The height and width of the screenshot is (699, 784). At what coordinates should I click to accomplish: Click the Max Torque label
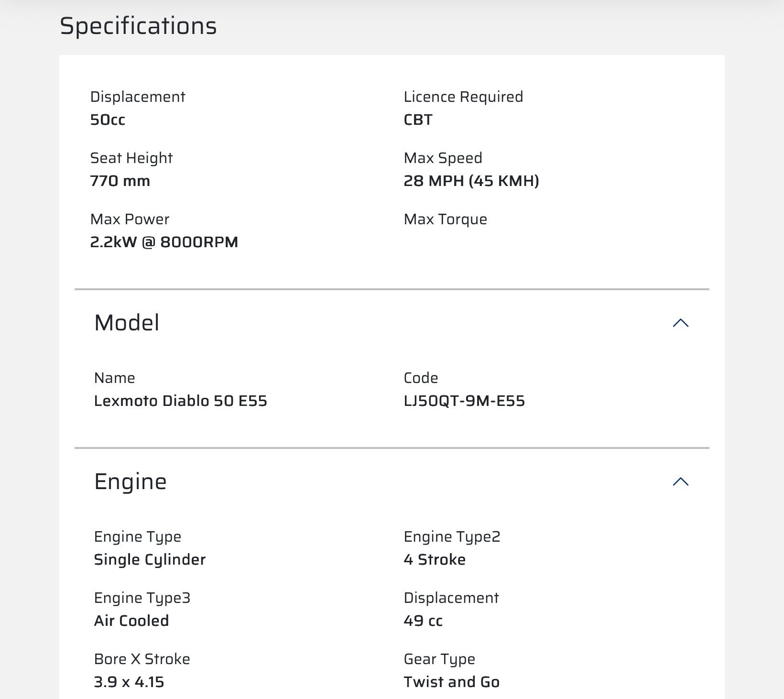pyautogui.click(x=445, y=219)
